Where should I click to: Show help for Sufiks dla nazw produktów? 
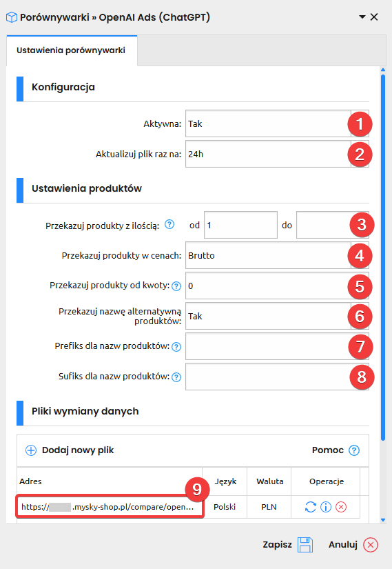point(176,377)
